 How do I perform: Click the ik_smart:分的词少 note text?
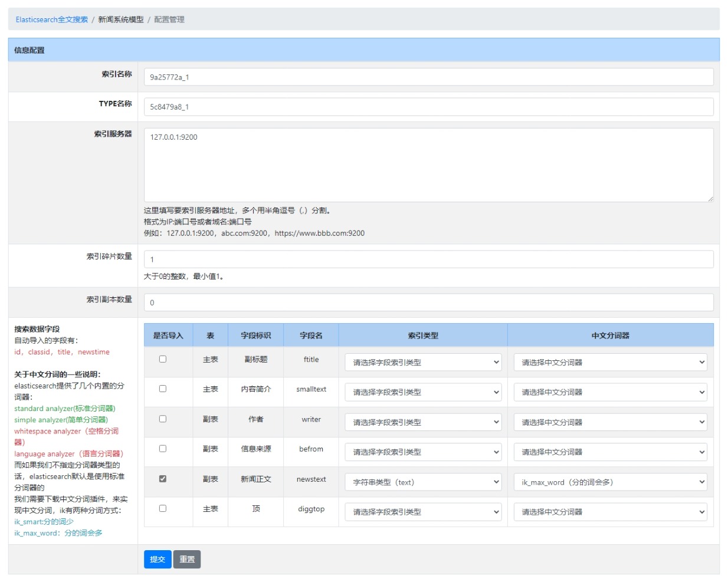44,522
